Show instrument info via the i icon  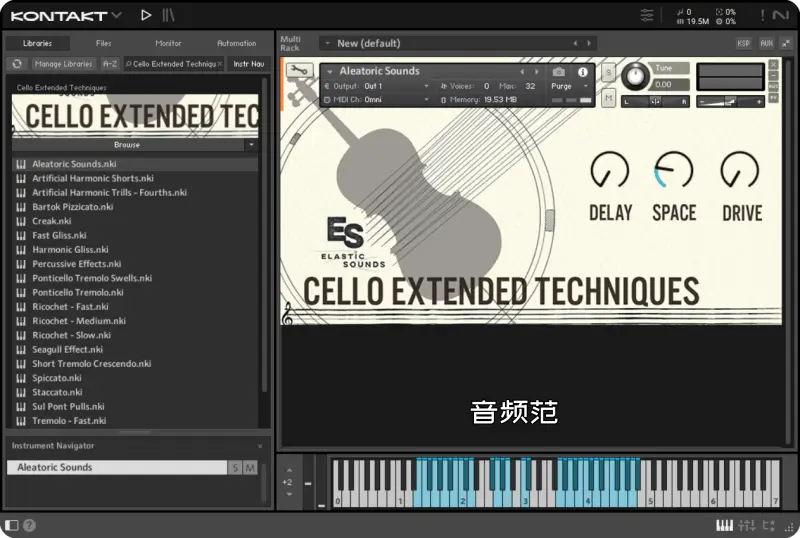coord(583,72)
